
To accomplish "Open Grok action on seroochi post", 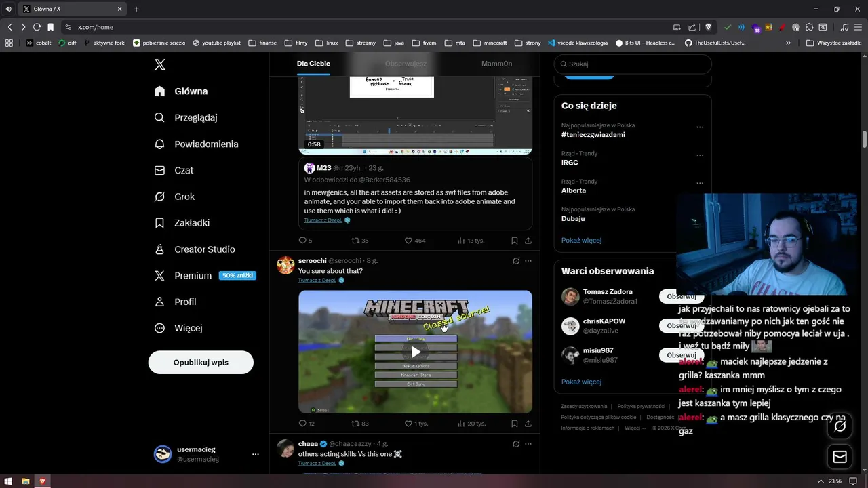I will pyautogui.click(x=516, y=261).
